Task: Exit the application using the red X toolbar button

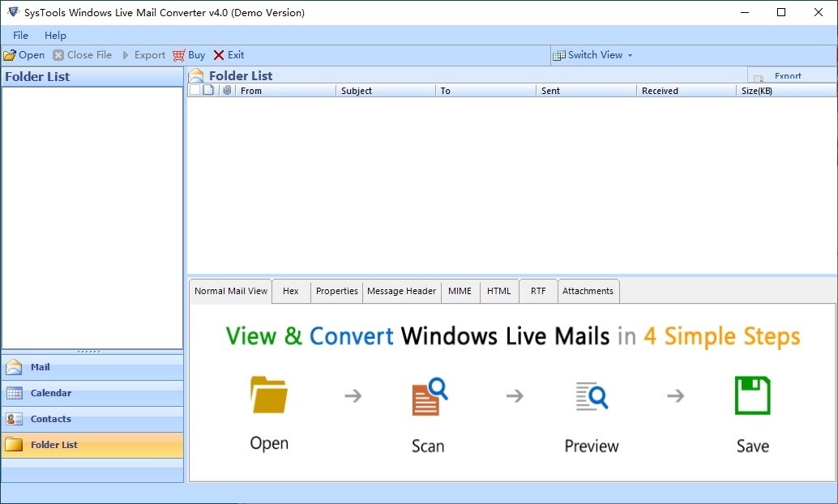Action: coord(229,55)
